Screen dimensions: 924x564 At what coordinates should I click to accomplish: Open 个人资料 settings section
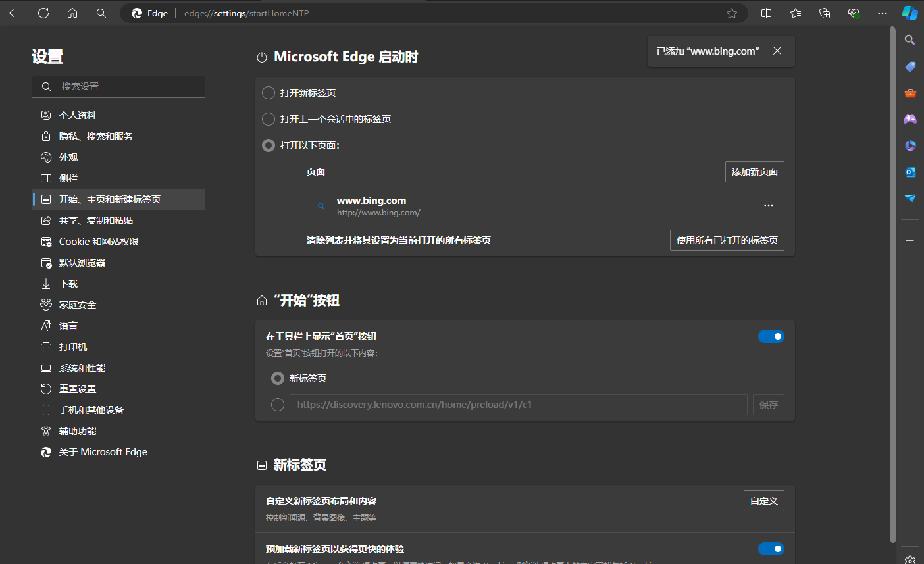pyautogui.click(x=118, y=115)
